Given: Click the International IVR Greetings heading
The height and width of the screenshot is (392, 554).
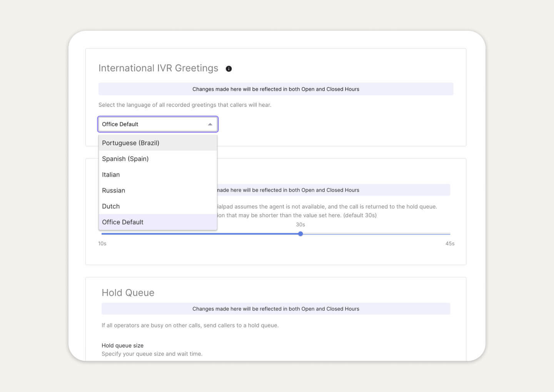Looking at the screenshot, I should tap(158, 68).
